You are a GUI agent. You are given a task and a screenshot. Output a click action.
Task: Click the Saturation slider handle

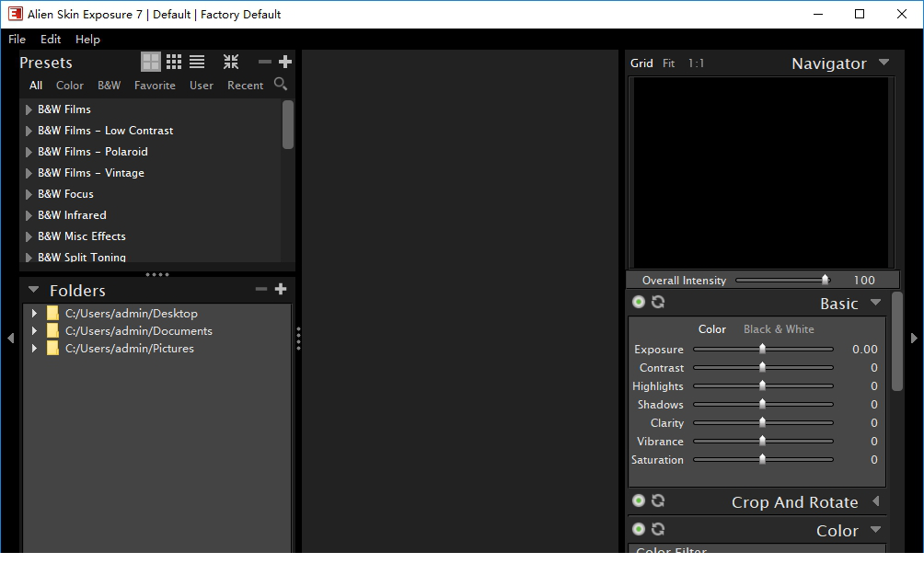tap(762, 459)
